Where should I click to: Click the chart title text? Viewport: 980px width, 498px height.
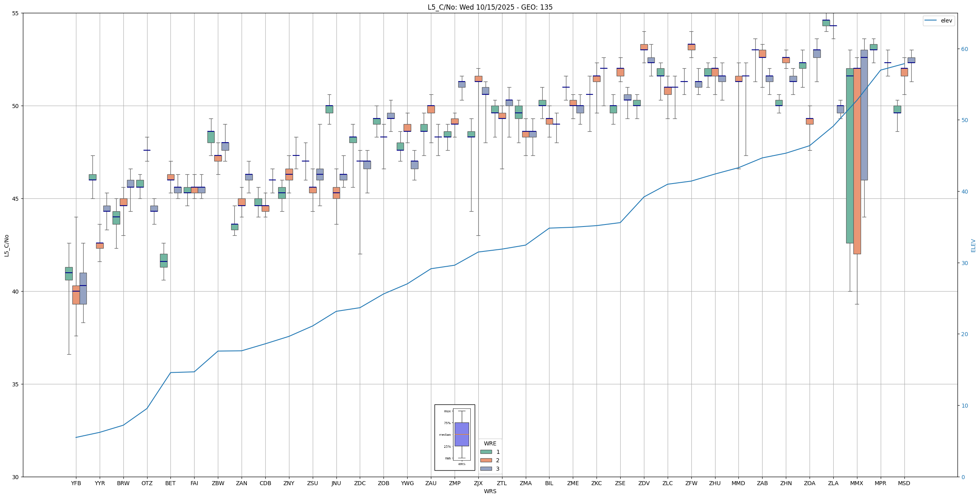490,7
